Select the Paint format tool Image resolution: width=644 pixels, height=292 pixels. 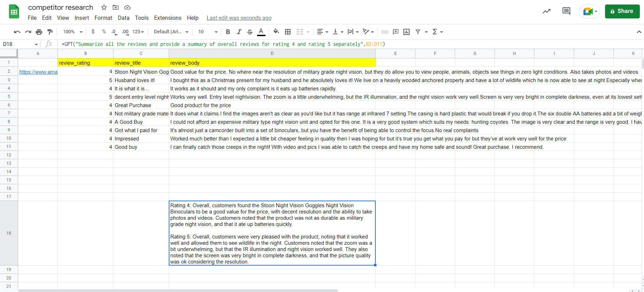(50, 32)
